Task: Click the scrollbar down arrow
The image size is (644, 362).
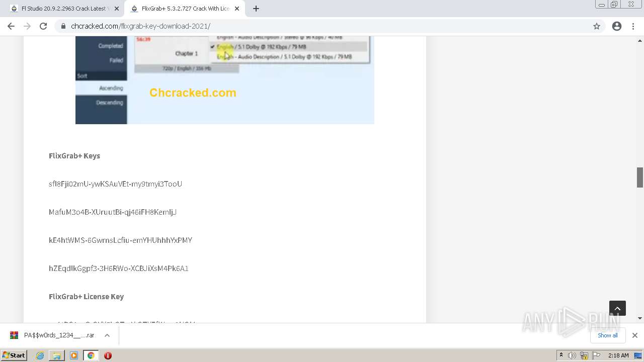Action: 640,318
